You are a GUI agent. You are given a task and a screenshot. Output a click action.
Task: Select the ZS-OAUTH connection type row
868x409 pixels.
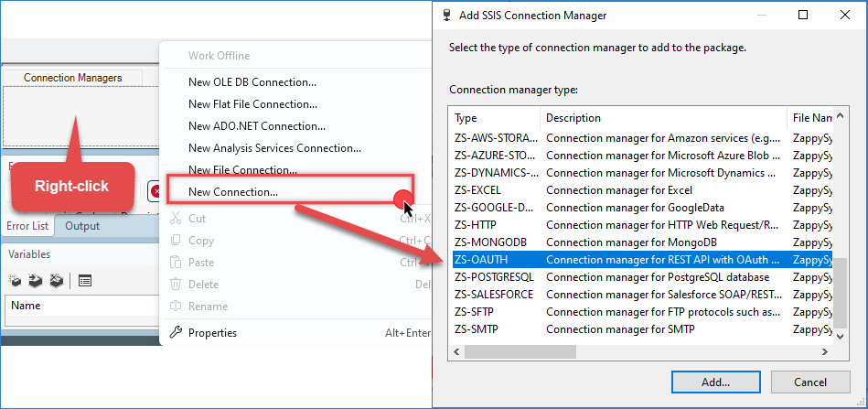(622, 260)
